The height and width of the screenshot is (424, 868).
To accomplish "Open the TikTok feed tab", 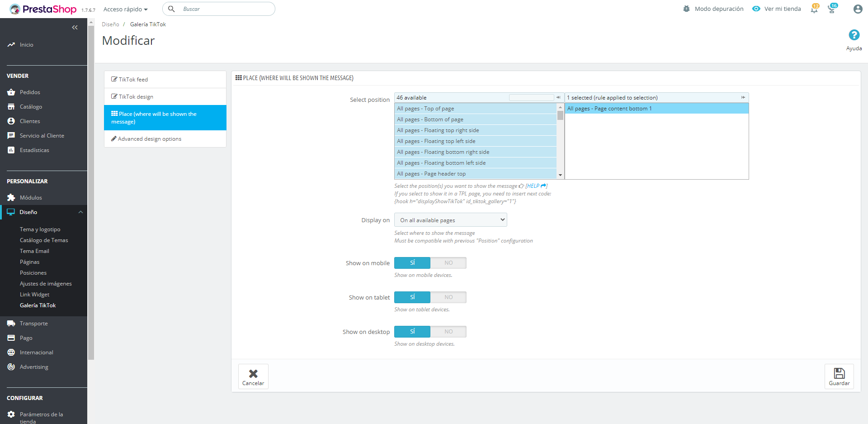I will coord(165,80).
